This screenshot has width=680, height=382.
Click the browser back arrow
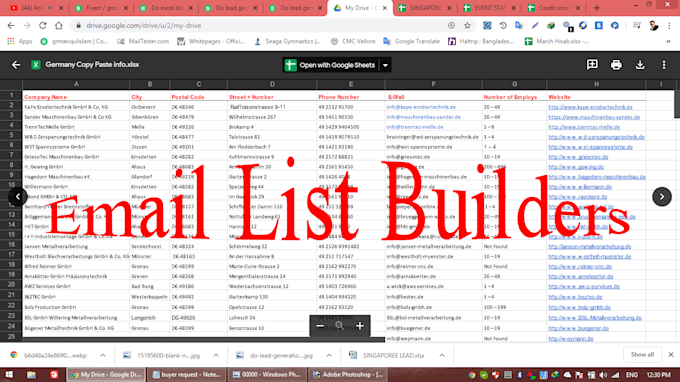coord(11,26)
